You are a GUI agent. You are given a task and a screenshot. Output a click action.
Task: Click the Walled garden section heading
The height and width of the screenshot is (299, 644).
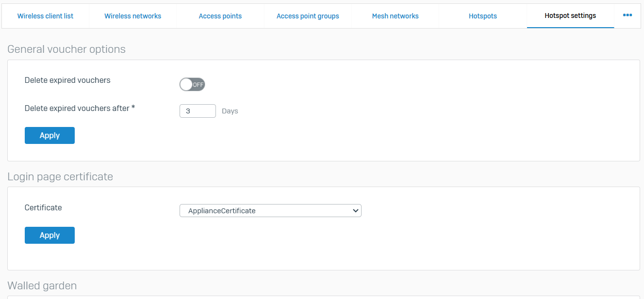(x=42, y=286)
